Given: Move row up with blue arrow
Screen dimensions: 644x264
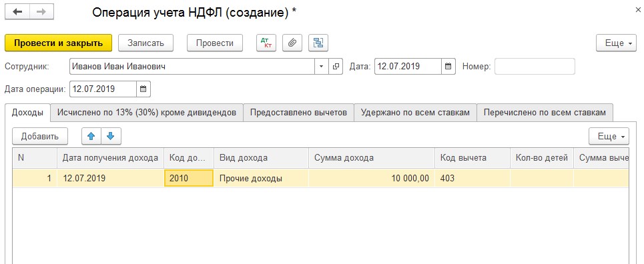Looking at the screenshot, I should click(91, 136).
